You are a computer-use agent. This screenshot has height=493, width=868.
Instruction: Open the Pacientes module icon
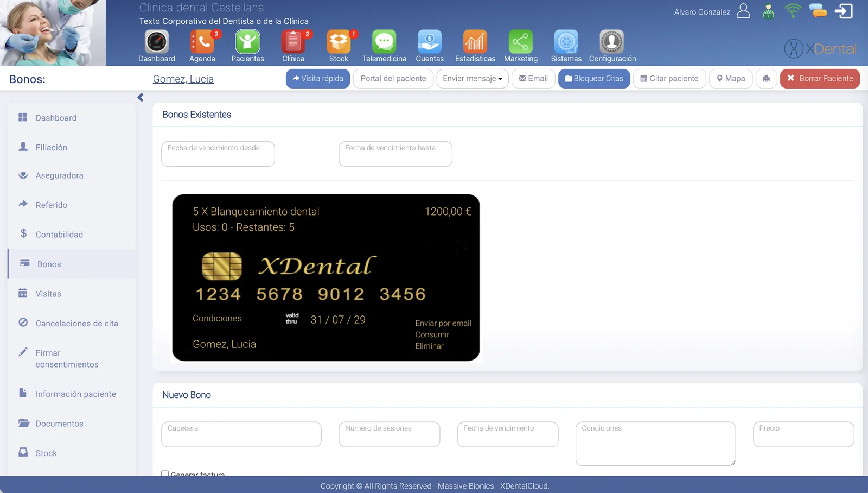[247, 42]
